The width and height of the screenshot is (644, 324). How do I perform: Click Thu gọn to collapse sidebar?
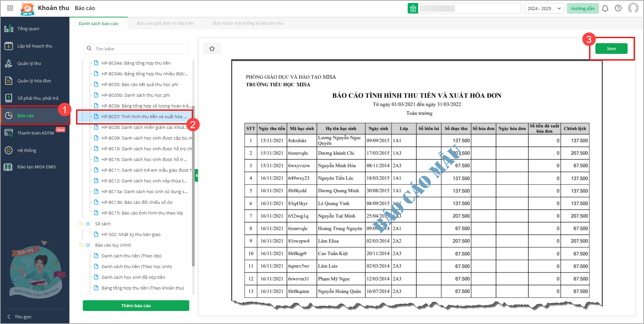[23, 317]
